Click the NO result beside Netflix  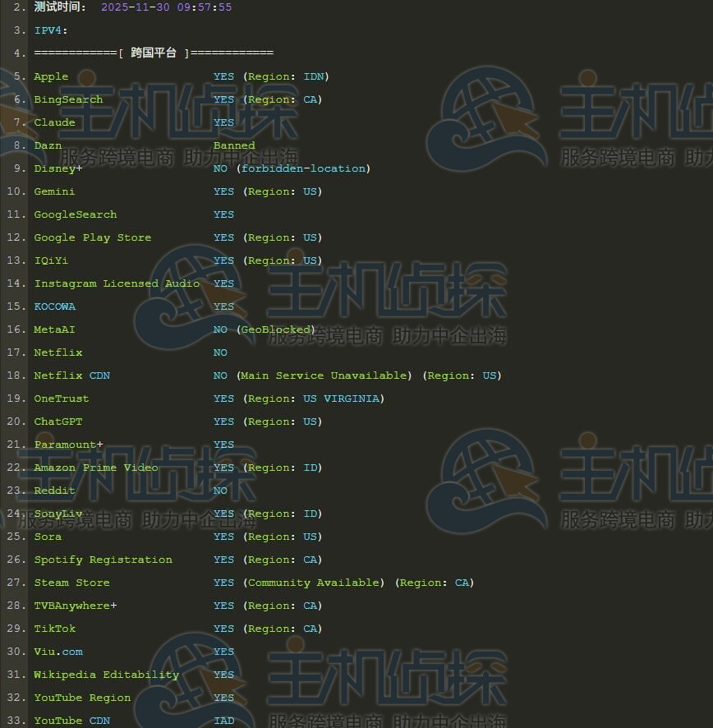click(220, 352)
